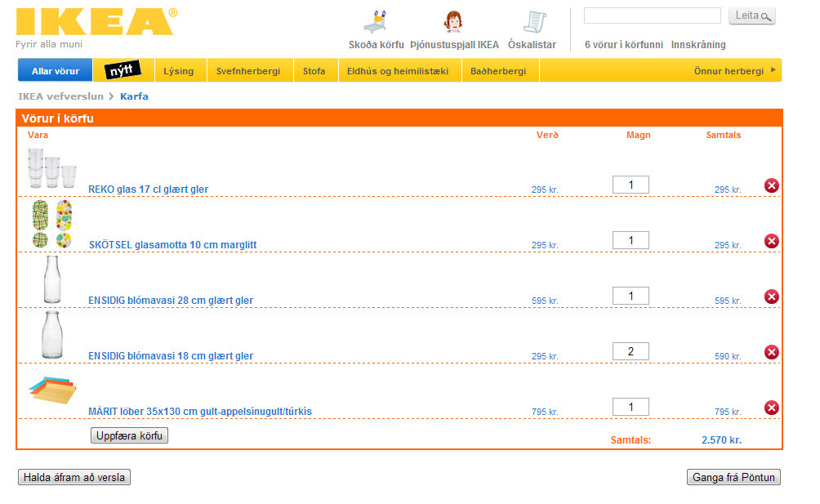Go to Eldhús og heimilistæki section
Screen dimensions: 820x504
click(x=398, y=71)
